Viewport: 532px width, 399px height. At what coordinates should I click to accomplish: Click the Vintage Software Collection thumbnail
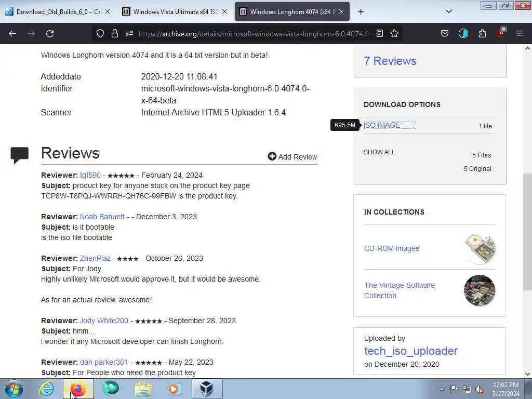pyautogui.click(x=480, y=290)
